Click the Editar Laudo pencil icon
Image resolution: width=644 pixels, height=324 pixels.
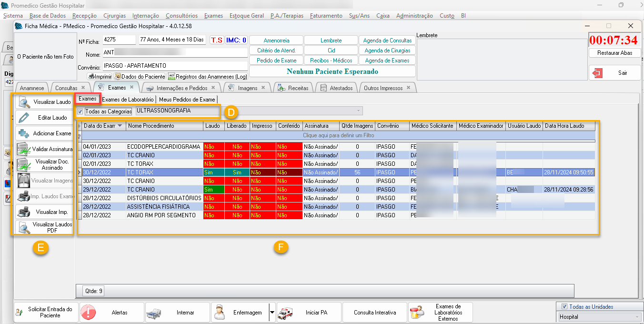pyautogui.click(x=23, y=118)
